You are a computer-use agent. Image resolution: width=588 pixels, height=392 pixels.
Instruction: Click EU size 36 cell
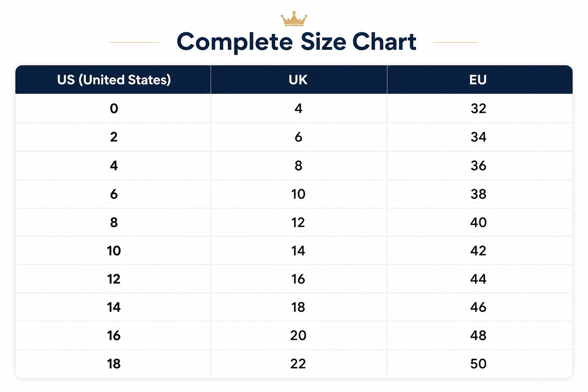coord(480,165)
